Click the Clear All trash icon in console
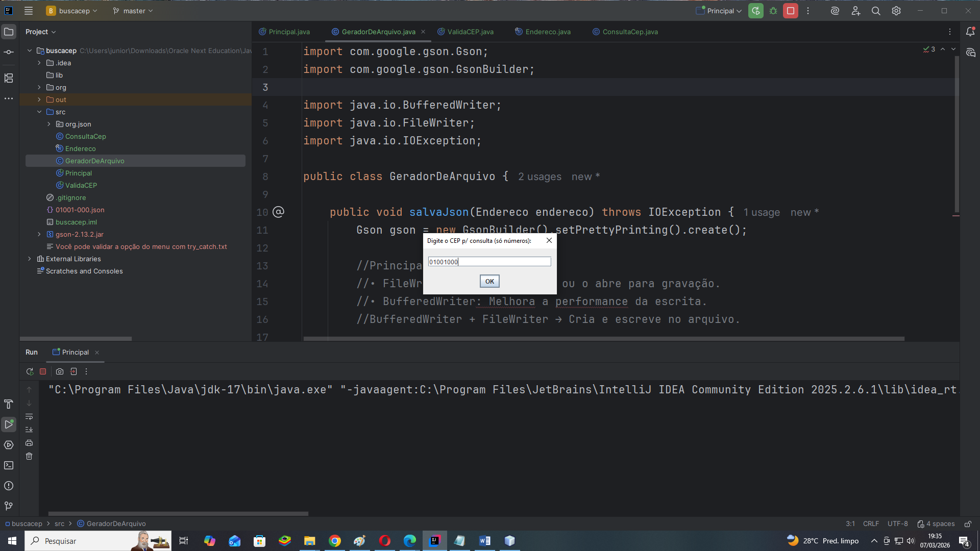 tap(29, 456)
